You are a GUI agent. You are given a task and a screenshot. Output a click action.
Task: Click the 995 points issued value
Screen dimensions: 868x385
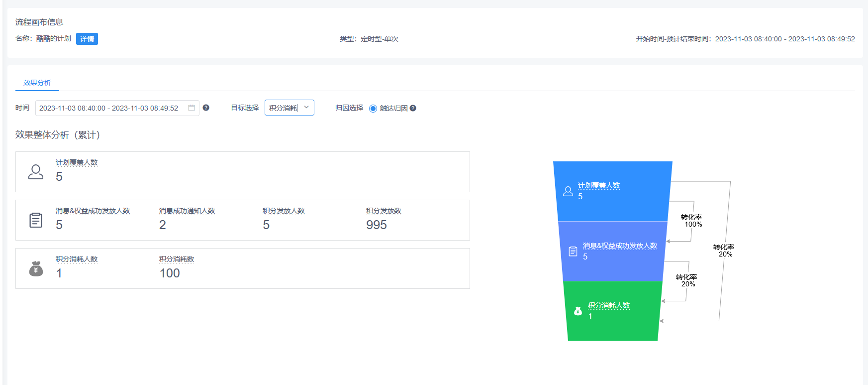[x=377, y=225]
